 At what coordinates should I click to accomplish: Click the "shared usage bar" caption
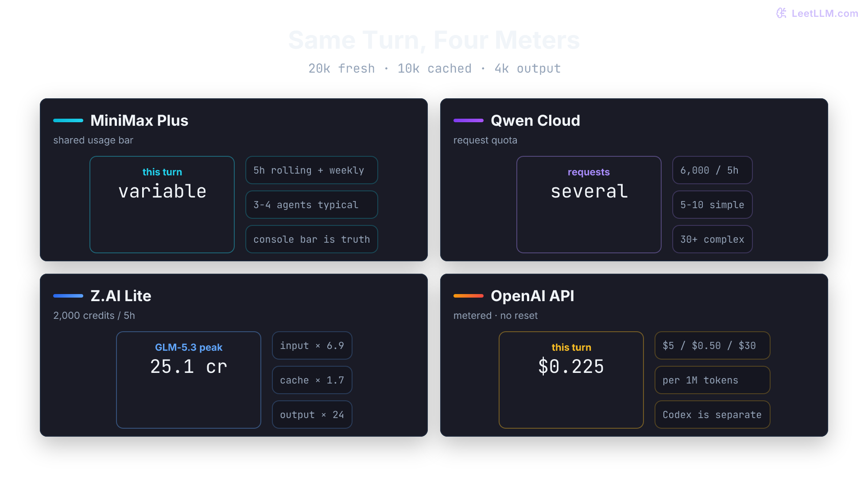click(x=93, y=140)
